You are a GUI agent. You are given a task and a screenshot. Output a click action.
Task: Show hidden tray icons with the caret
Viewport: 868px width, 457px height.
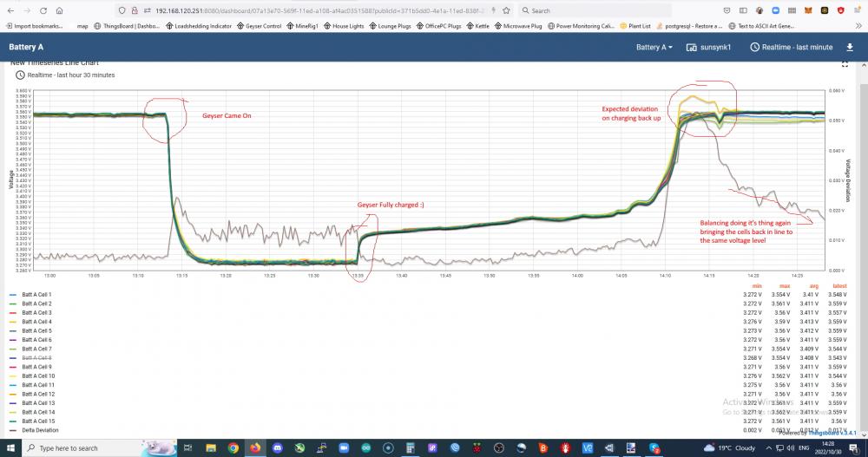(768, 447)
